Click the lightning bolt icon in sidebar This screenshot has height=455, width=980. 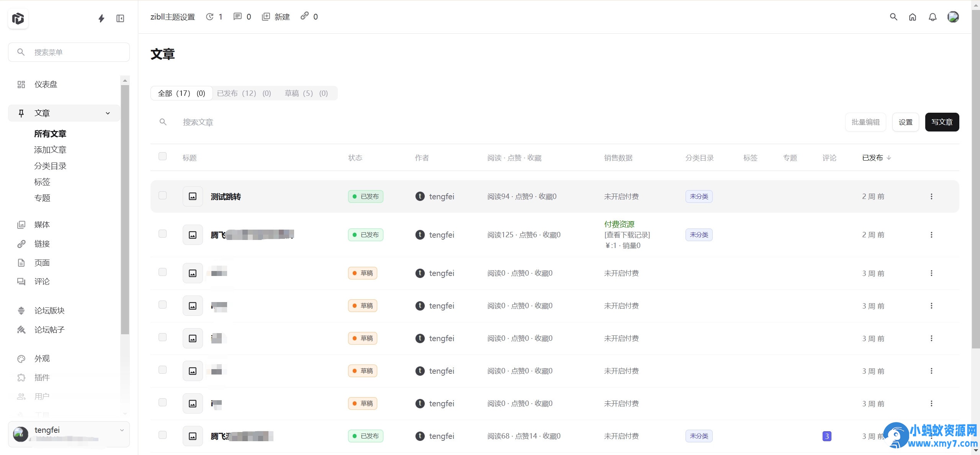tap(101, 18)
